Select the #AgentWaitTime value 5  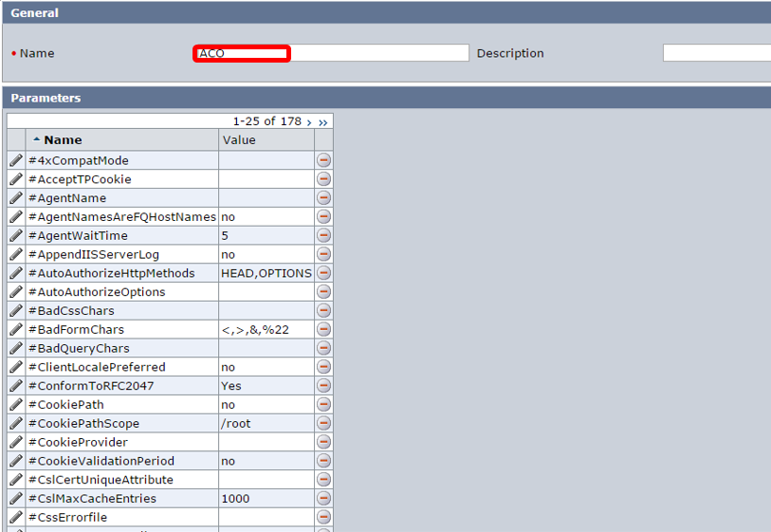[x=225, y=235]
